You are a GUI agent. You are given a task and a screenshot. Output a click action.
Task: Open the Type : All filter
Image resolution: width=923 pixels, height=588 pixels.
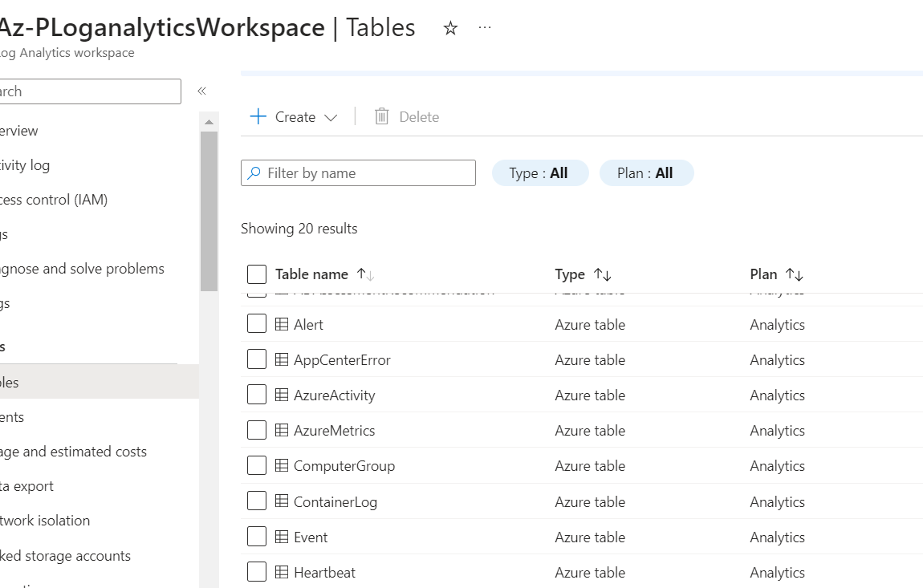[540, 173]
